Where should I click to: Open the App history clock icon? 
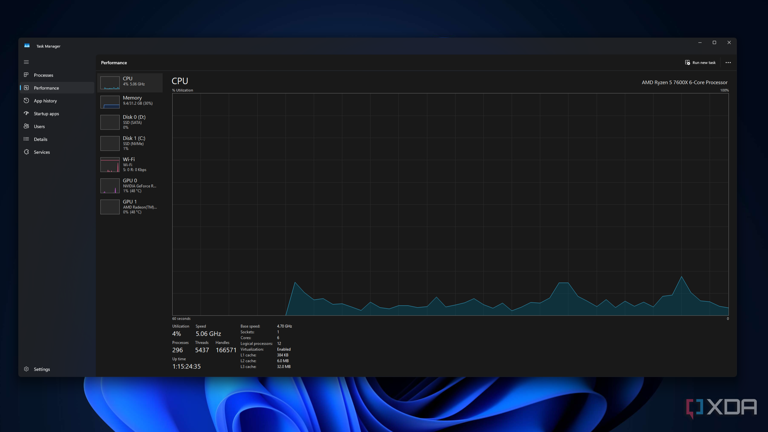[26, 100]
